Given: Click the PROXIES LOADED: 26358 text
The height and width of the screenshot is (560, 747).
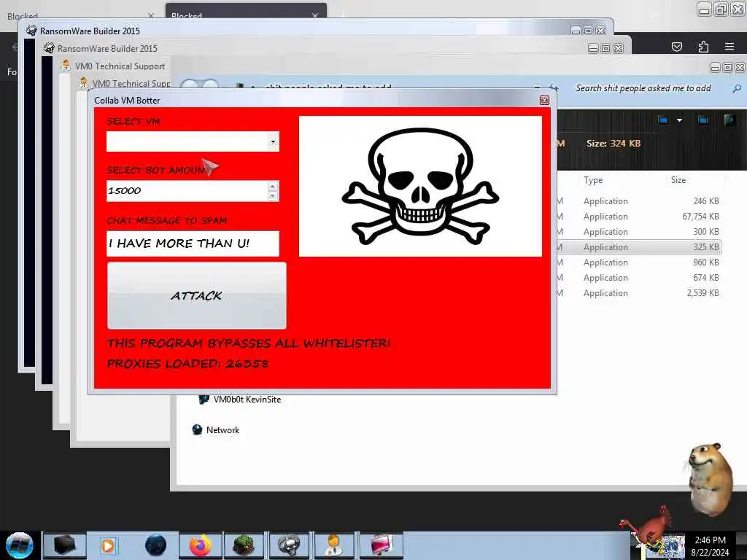Looking at the screenshot, I should click(187, 363).
